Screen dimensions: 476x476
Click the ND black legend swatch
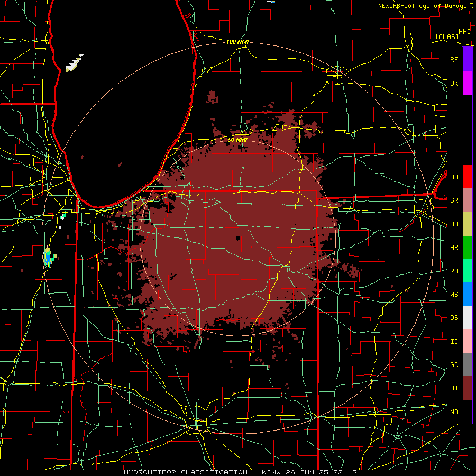[x=467, y=411]
